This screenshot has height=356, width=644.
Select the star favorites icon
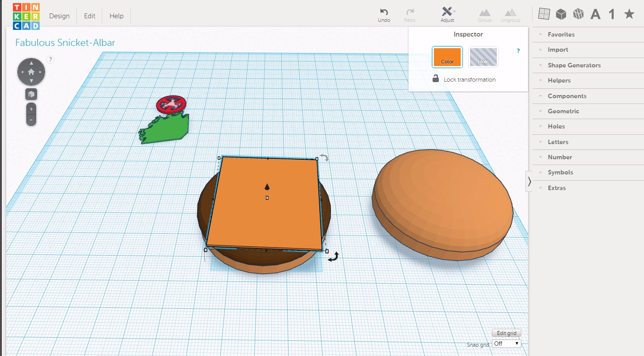[629, 14]
